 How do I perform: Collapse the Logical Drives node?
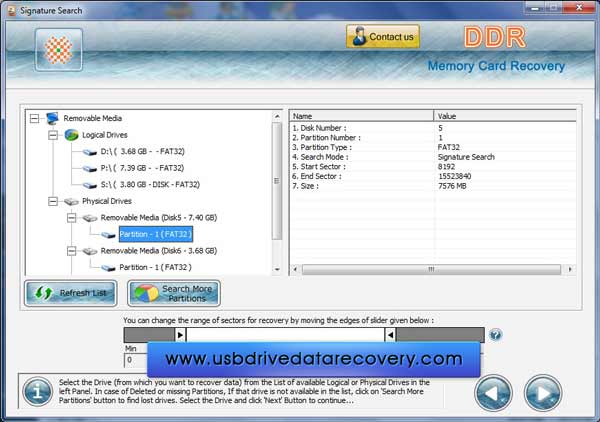53,135
